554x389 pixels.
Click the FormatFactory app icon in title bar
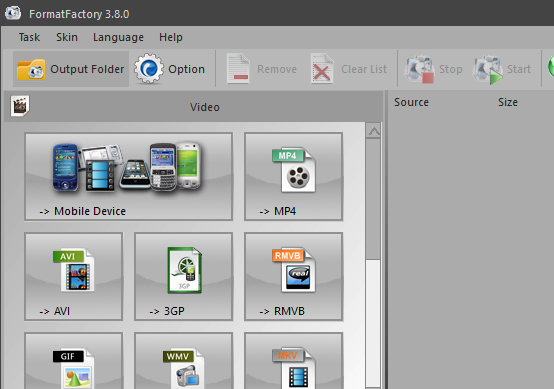13,13
